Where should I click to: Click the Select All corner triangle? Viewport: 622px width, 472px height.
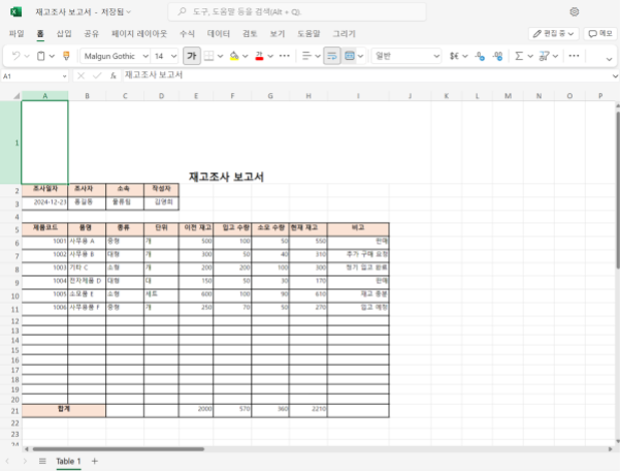[17, 96]
